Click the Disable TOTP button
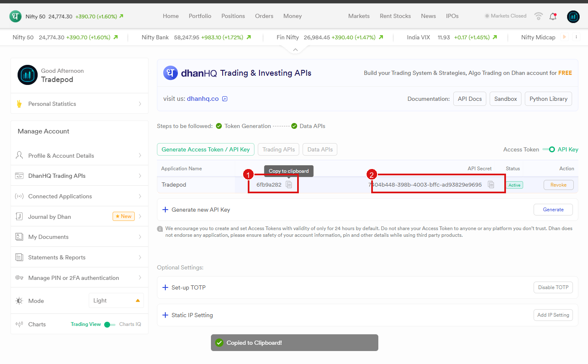 click(x=553, y=287)
